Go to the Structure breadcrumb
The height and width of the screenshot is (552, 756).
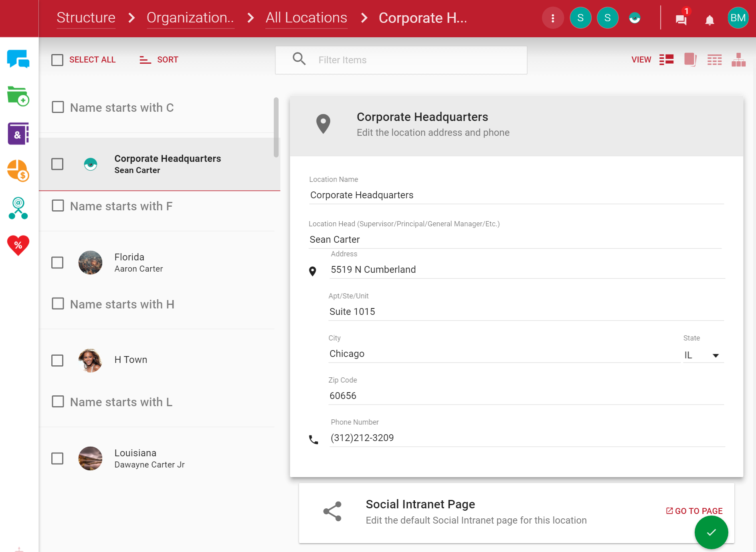tap(86, 18)
